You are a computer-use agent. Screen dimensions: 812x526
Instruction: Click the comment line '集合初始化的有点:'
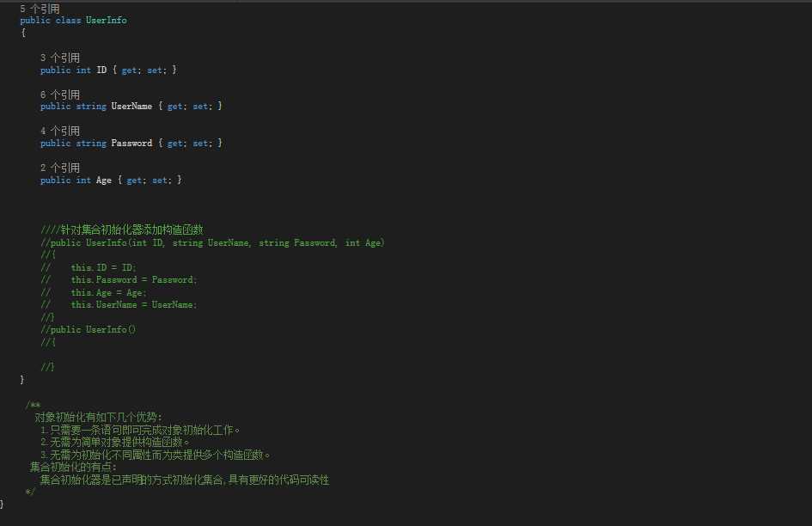[x=74, y=467]
